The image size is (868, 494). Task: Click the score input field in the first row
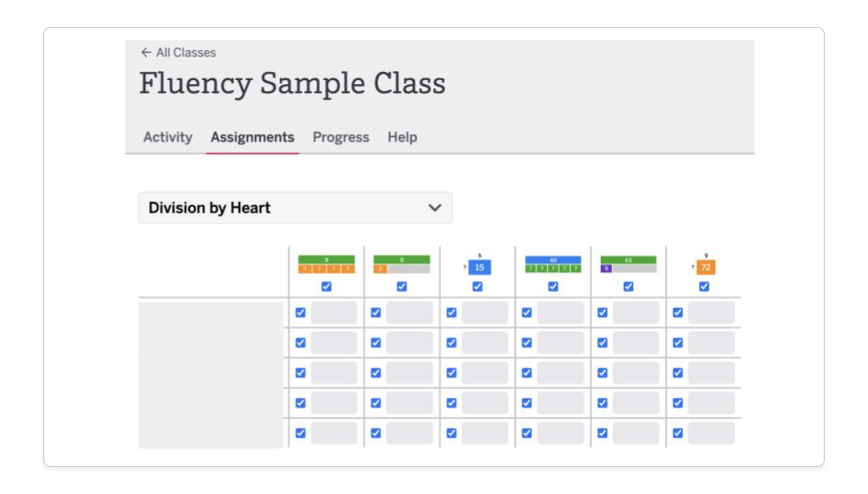coord(336,312)
